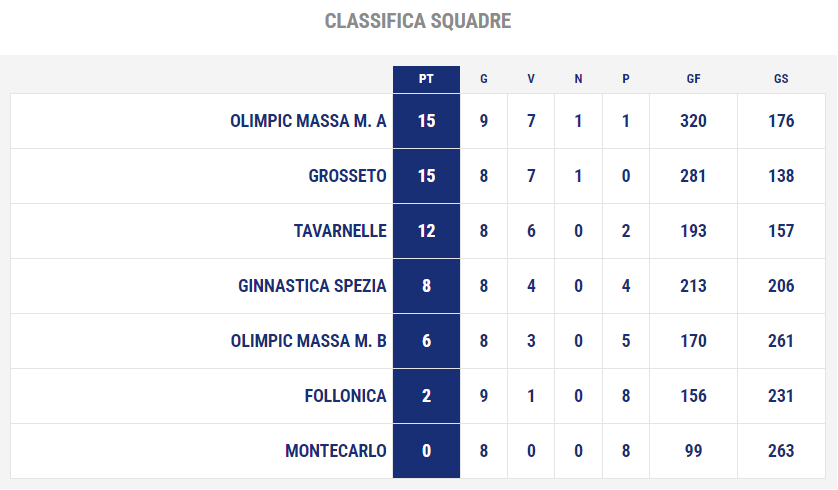Select the TAVARNELLE team name
Image resolution: width=838 pixels, height=490 pixels.
[340, 231]
